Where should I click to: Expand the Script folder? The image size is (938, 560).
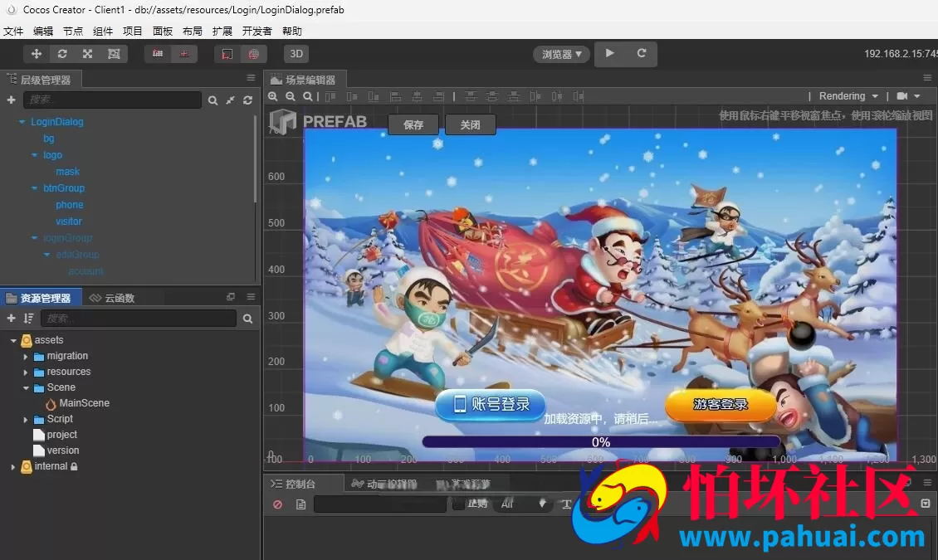(x=25, y=420)
